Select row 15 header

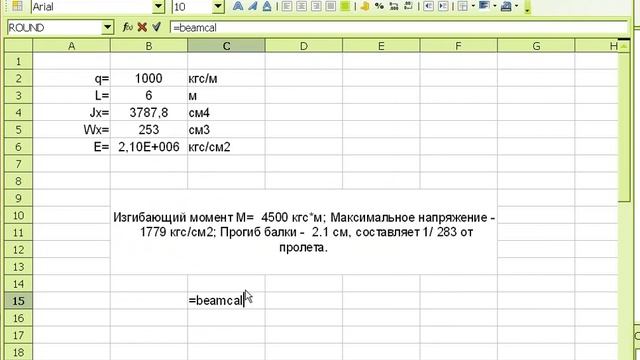tap(18, 301)
